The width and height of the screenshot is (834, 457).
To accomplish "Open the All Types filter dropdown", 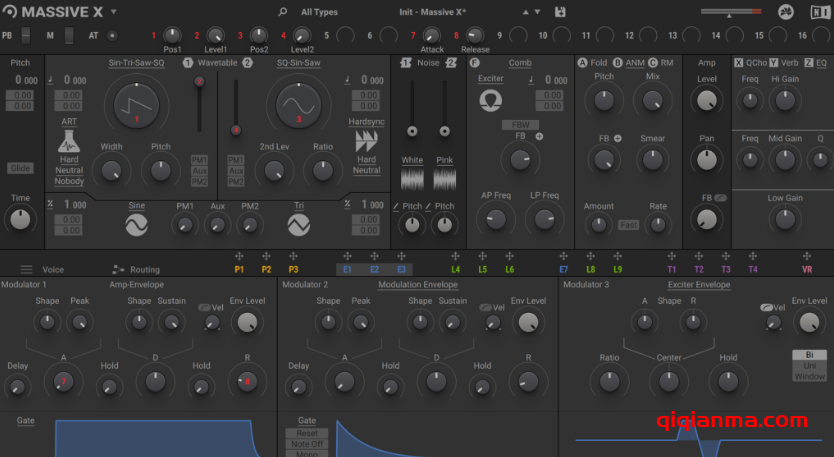I will (319, 12).
